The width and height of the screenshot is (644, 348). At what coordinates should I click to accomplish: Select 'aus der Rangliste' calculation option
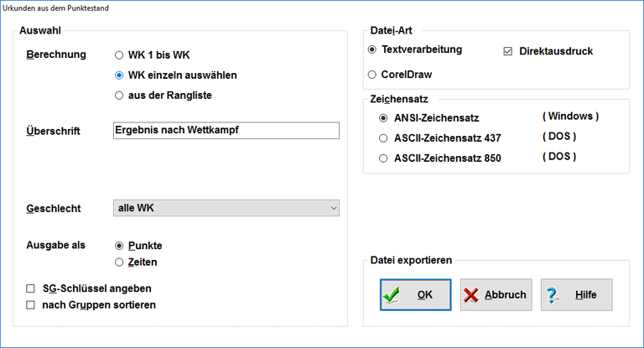point(120,96)
